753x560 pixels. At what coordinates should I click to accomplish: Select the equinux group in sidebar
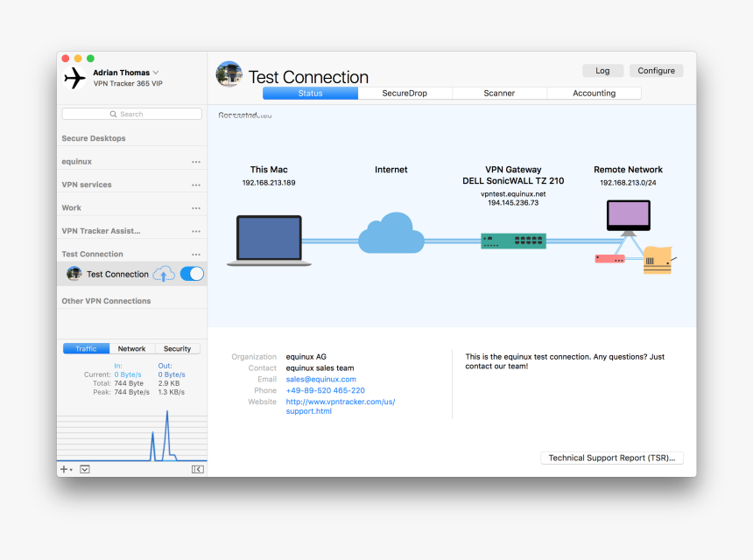pos(77,162)
